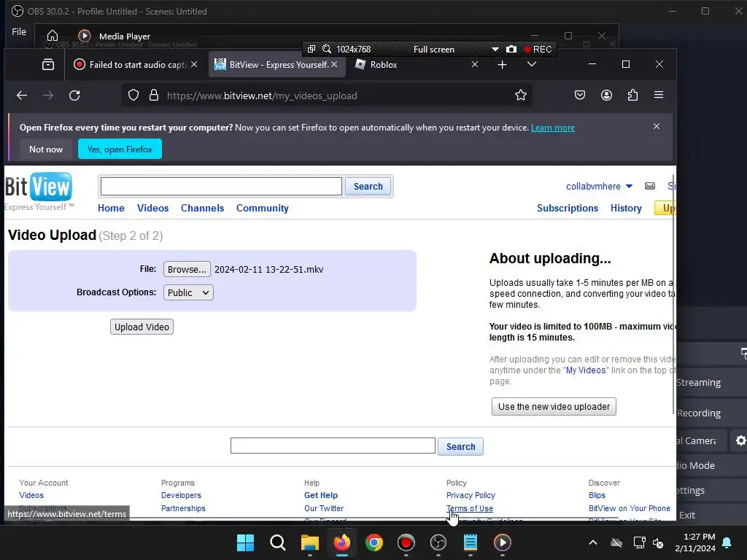Image resolution: width=747 pixels, height=560 pixels.
Task: Focus the bottom search field
Action: point(333,446)
